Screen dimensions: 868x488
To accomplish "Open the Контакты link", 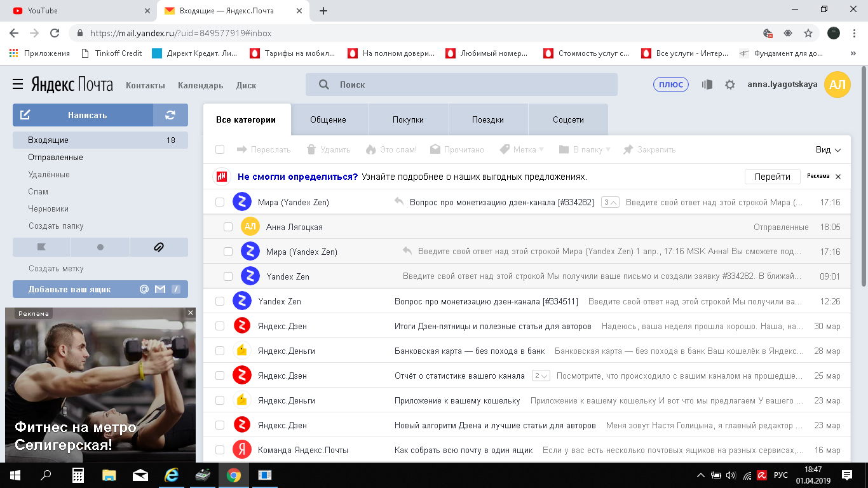I will tap(146, 85).
